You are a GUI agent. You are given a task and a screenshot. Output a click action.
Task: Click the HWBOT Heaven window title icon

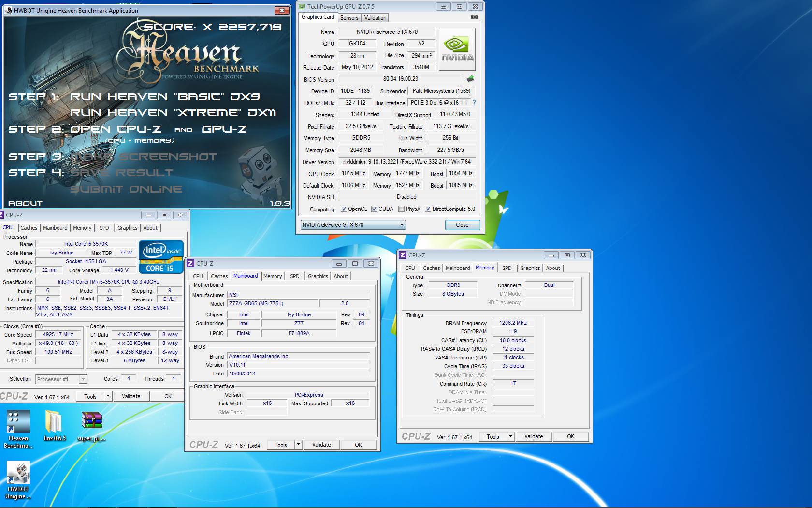click(x=9, y=10)
